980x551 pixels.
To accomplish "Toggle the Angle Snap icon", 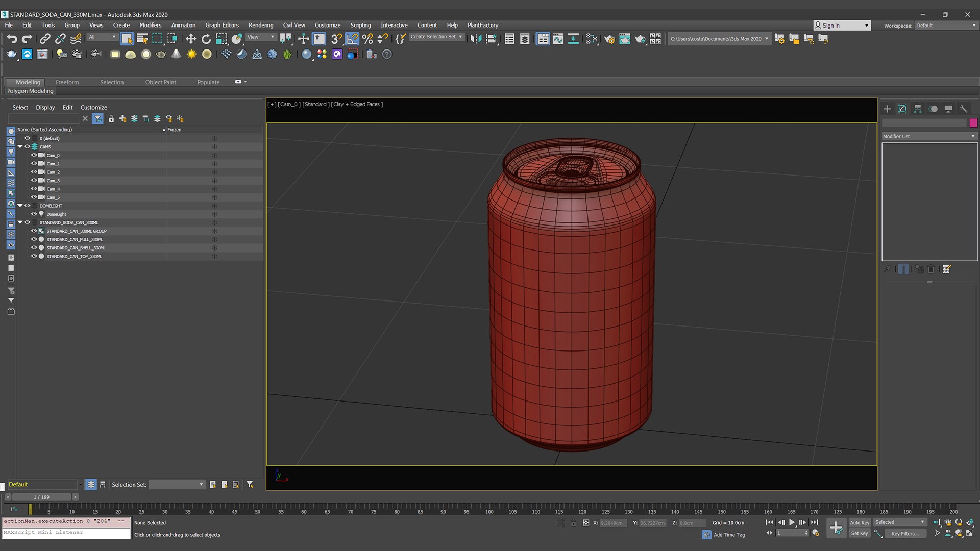I will (352, 39).
